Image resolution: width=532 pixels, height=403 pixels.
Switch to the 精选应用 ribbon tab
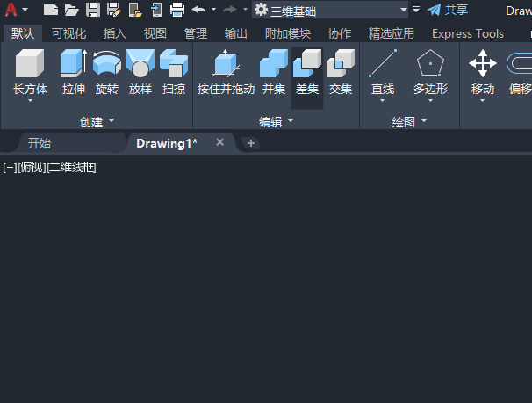(x=392, y=33)
